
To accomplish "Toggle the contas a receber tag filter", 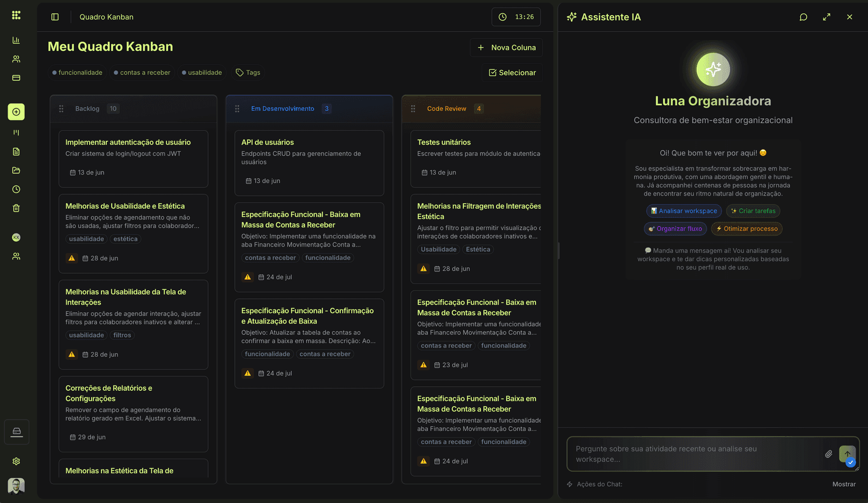I will pyautogui.click(x=142, y=72).
